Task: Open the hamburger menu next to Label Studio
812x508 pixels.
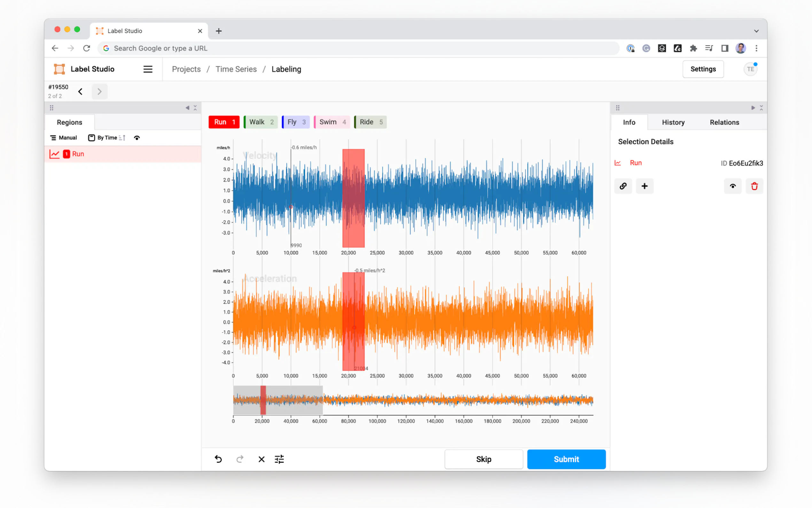Action: click(x=148, y=69)
